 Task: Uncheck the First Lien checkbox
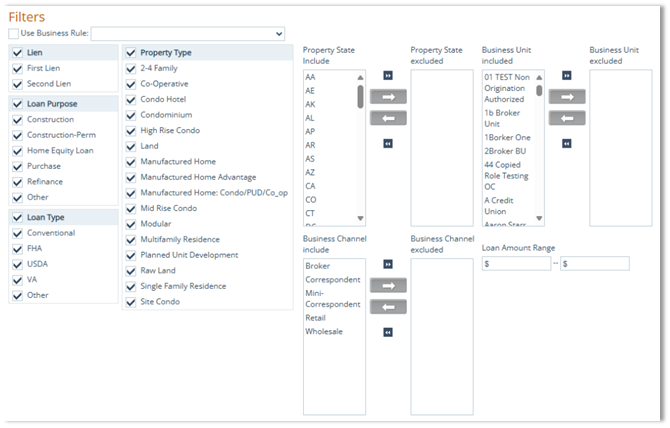click(x=16, y=68)
